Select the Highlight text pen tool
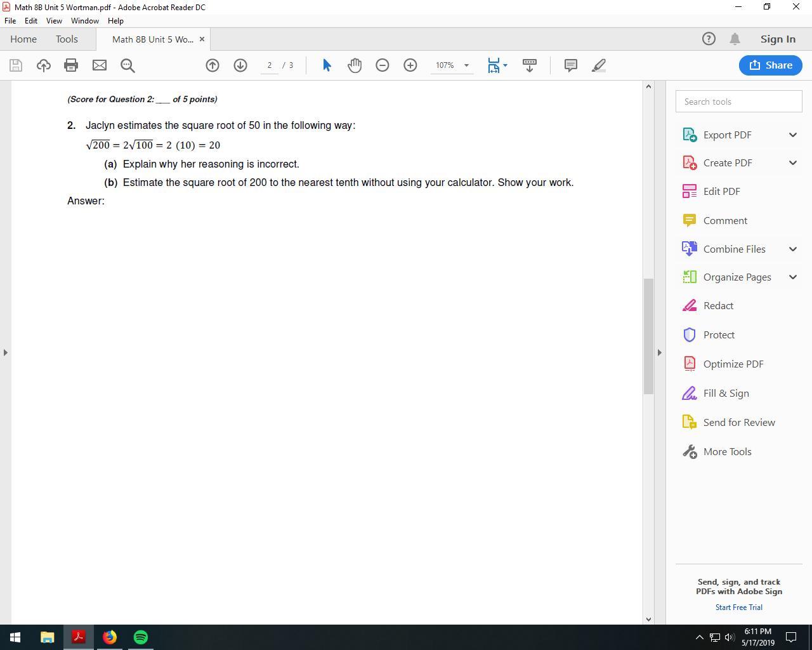Image resolution: width=812 pixels, height=650 pixels. click(x=599, y=65)
